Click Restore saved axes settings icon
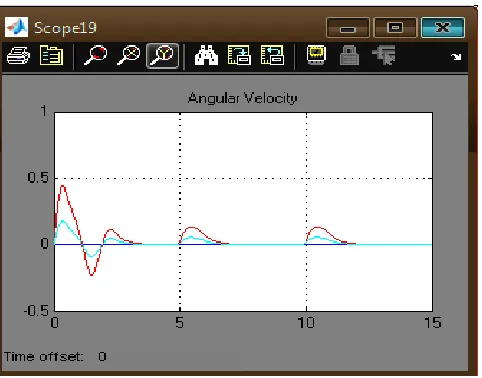The width and height of the screenshot is (482, 378). point(272,55)
